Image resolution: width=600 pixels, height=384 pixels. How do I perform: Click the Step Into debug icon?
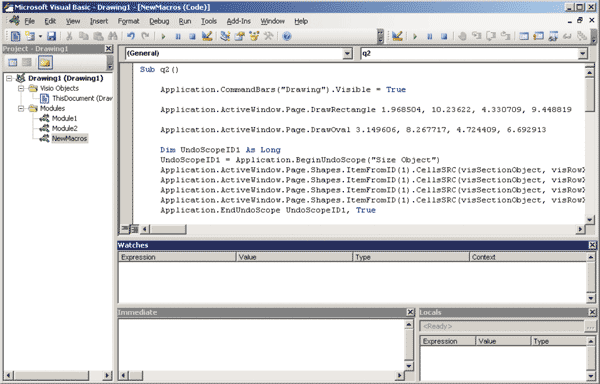(x=477, y=36)
